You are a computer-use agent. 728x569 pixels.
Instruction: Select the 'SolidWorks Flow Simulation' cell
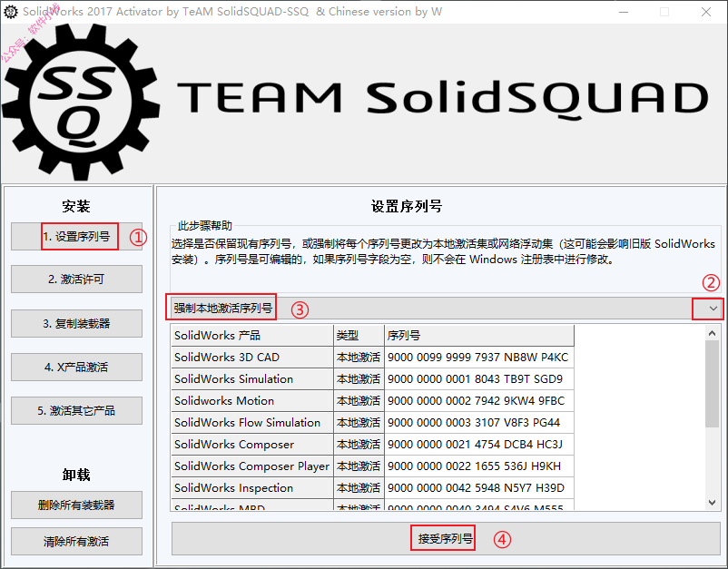coord(252,423)
